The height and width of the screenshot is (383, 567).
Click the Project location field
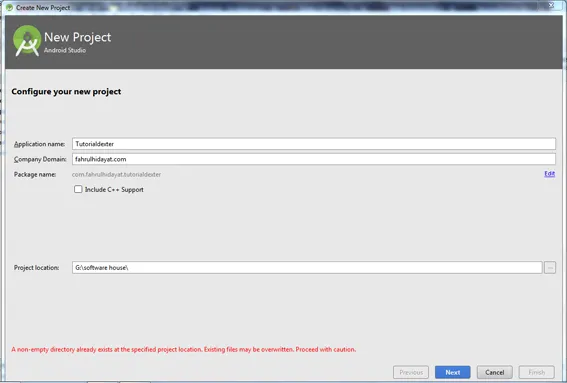tap(307, 268)
